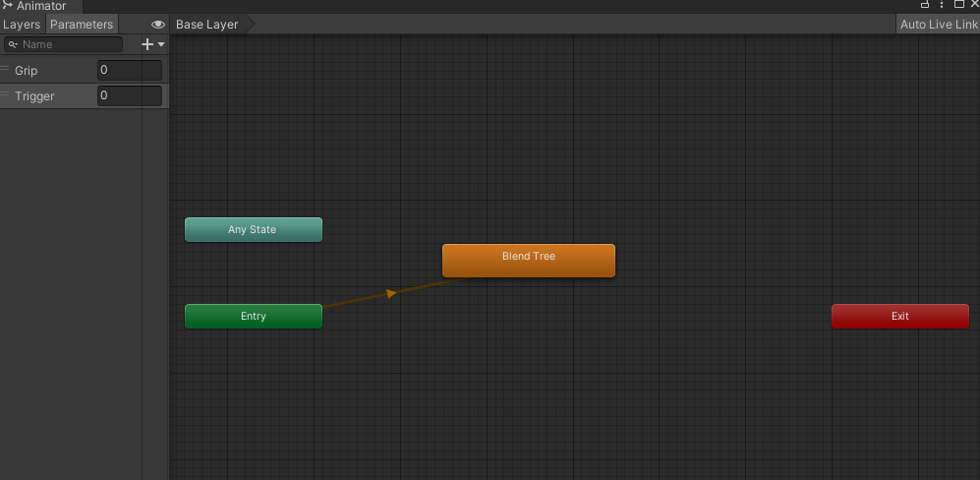Select the Entry to Blend Tree transition arrow

click(391, 293)
